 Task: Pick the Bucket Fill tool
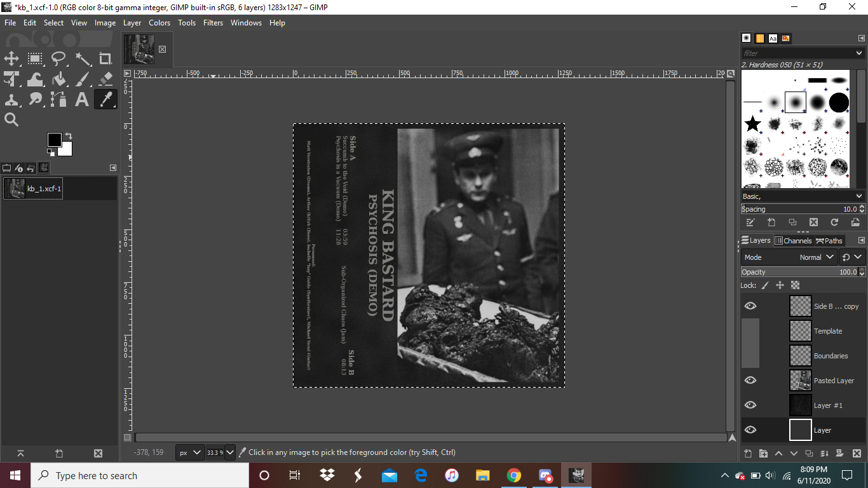(x=58, y=79)
